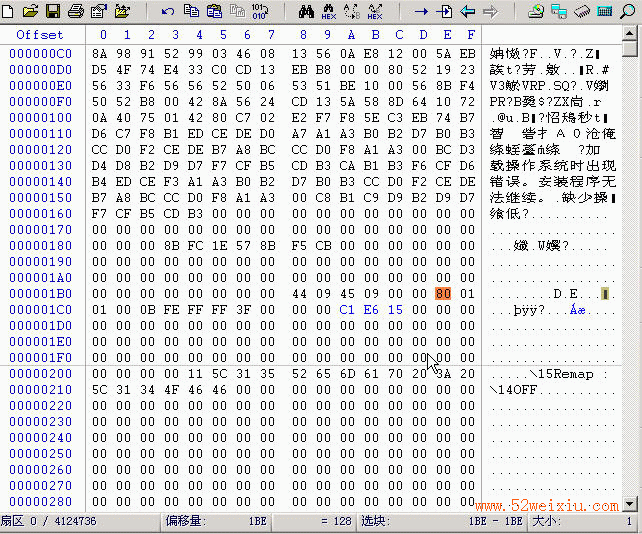
Task: Open RAM editor chip icon
Action: (582, 11)
